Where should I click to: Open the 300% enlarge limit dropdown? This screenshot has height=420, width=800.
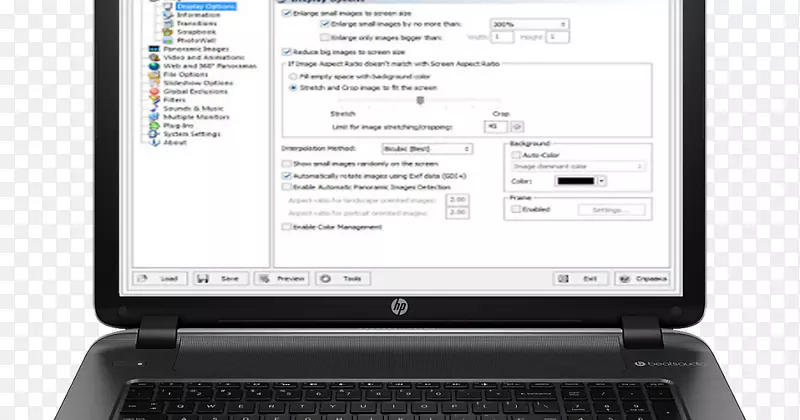pos(530,24)
